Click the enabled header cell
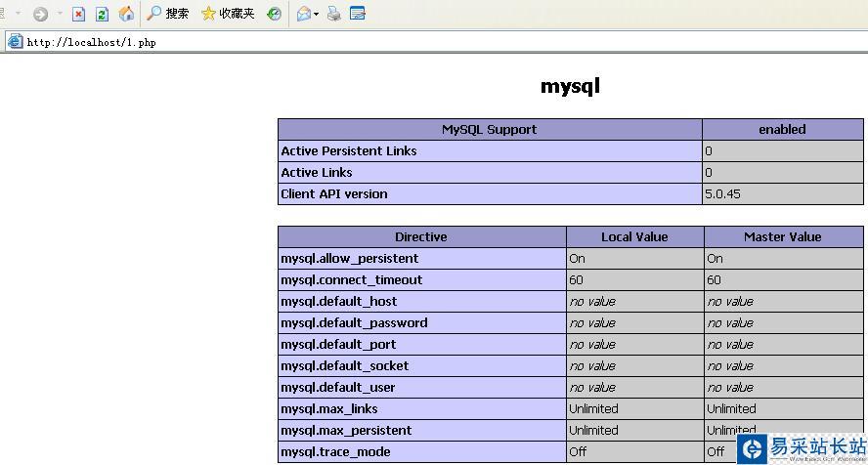This screenshot has width=868, height=465. tap(782, 129)
